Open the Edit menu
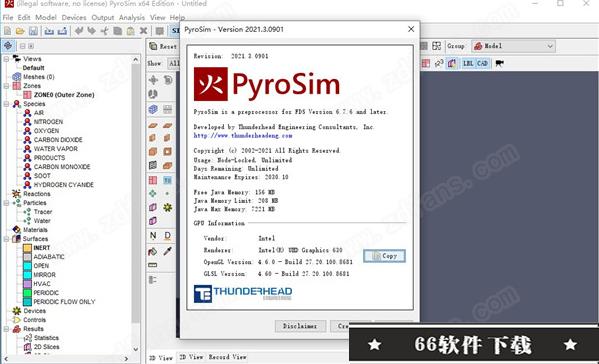This screenshot has width=599, height=364. pos(24,18)
